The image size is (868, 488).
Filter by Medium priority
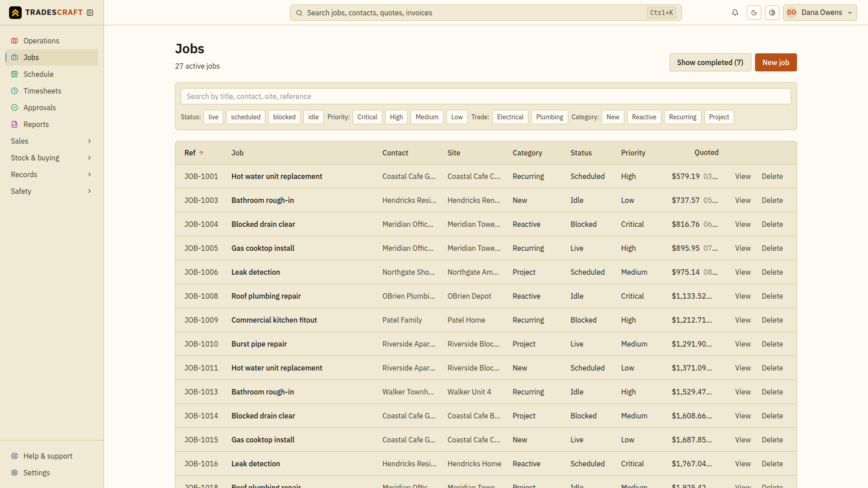coord(427,117)
